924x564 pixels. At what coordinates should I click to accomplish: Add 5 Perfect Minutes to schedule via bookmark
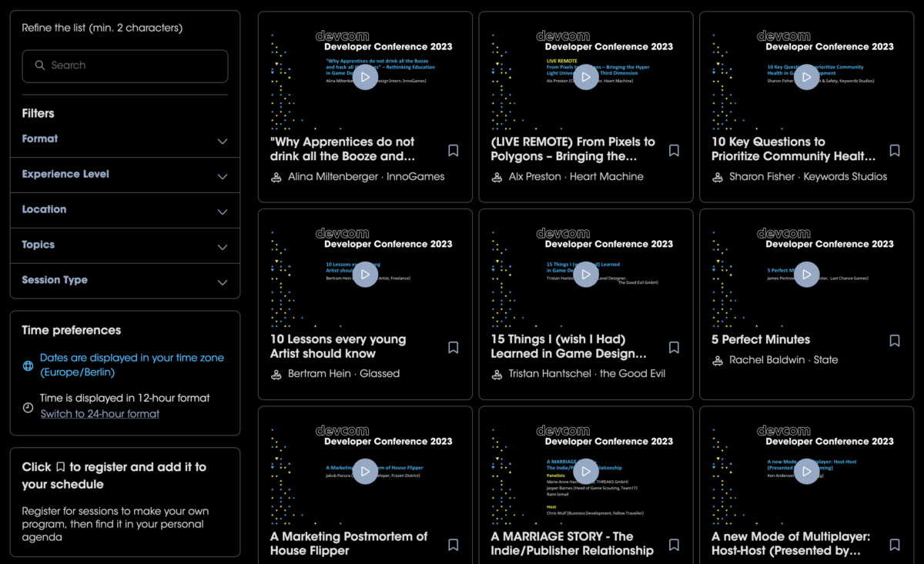[x=894, y=340]
